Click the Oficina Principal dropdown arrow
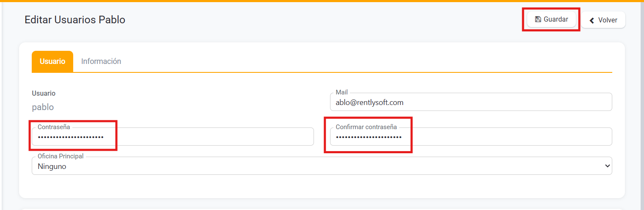The width and height of the screenshot is (644, 210). click(608, 166)
